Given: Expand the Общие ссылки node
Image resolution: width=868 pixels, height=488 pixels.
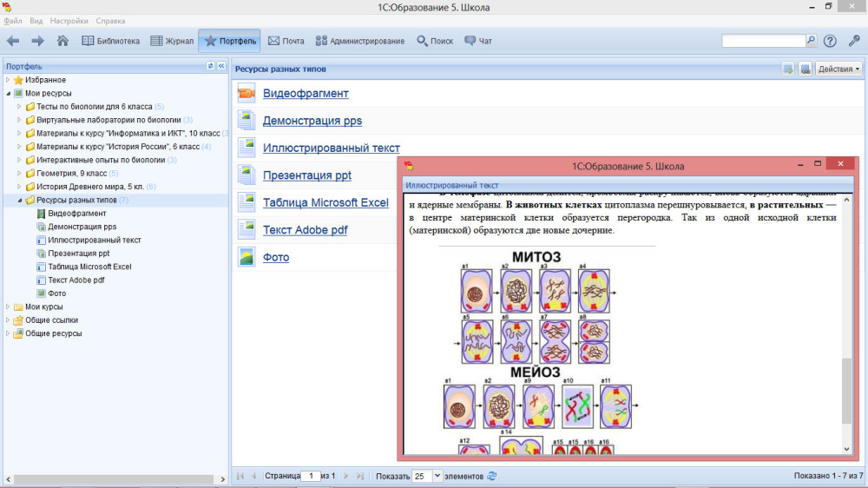Looking at the screenshot, I should tap(9, 320).
